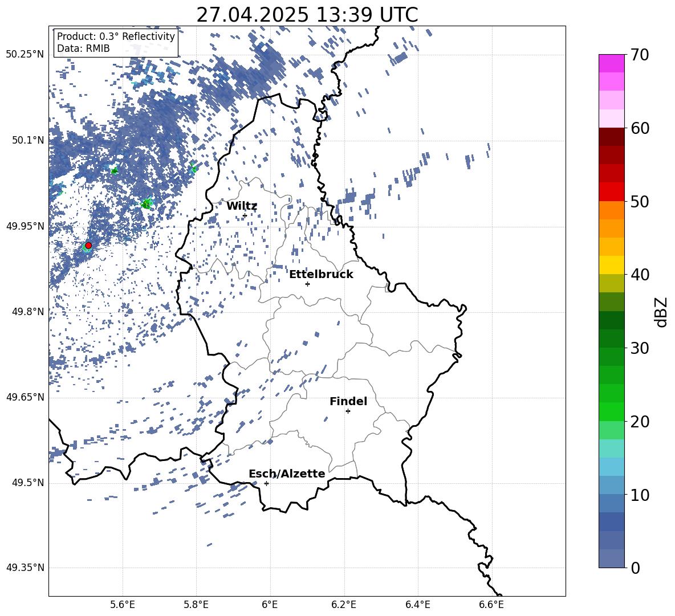Click the colorbar tick label 30
675x616 pixels.
[x=639, y=348]
